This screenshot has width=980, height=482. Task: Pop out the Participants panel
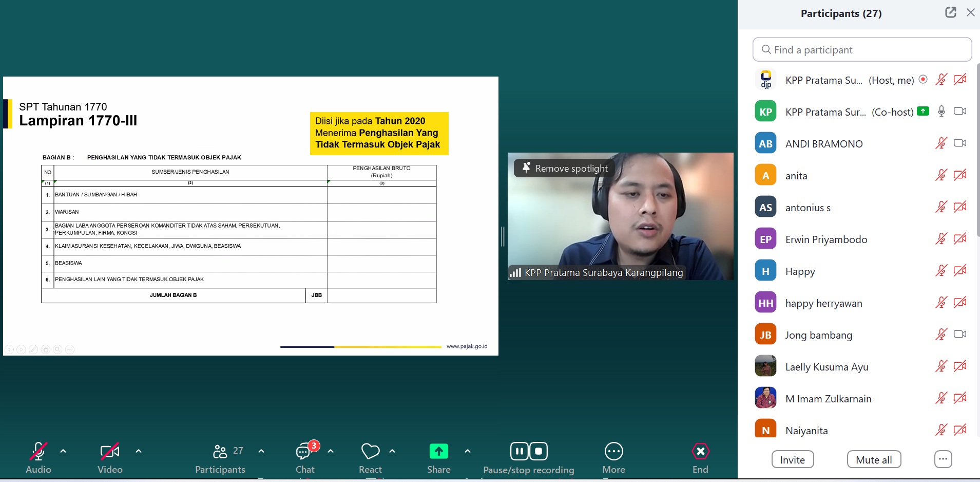click(950, 13)
